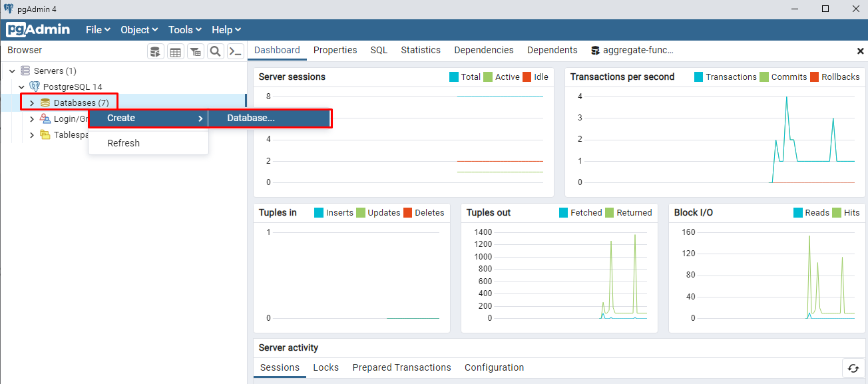Click the Server sessions chart title
The height and width of the screenshot is (384, 868).
(x=292, y=77)
